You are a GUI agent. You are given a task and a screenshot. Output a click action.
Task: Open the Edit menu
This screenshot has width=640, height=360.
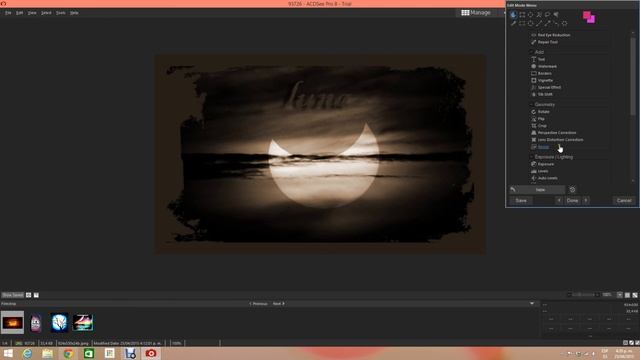(19, 13)
